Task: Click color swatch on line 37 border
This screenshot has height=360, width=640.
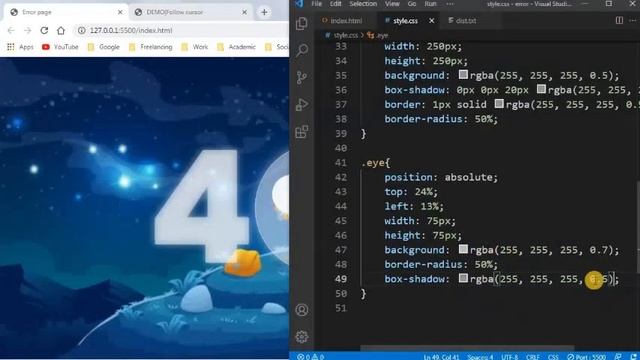Action: point(499,104)
